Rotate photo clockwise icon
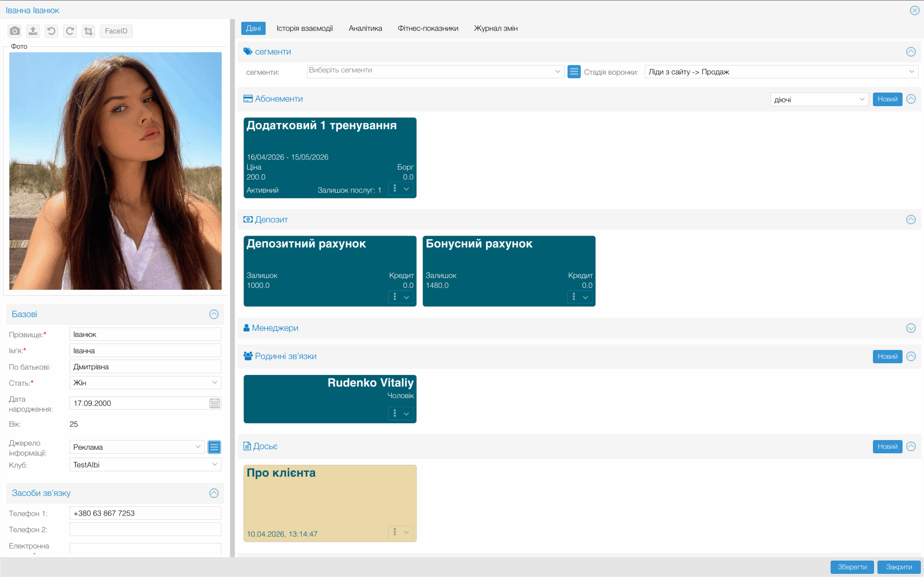This screenshot has height=577, width=924. (x=70, y=31)
